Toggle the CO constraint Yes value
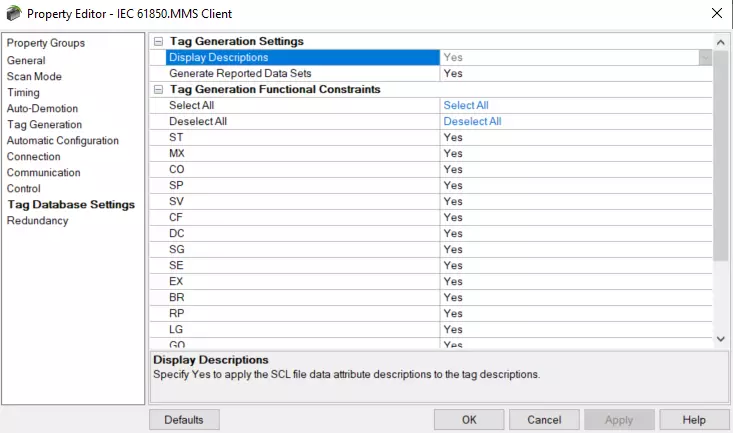This screenshot has width=733, height=433. (x=453, y=169)
